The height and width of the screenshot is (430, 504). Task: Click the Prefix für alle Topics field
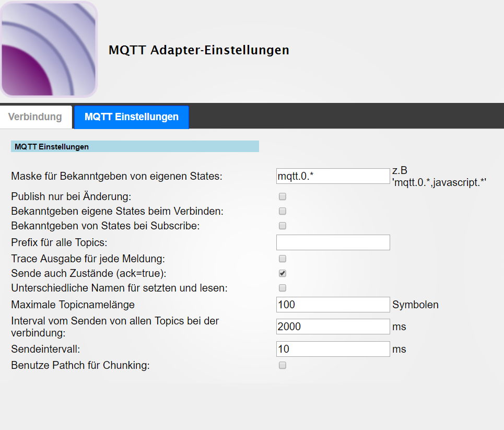(333, 242)
